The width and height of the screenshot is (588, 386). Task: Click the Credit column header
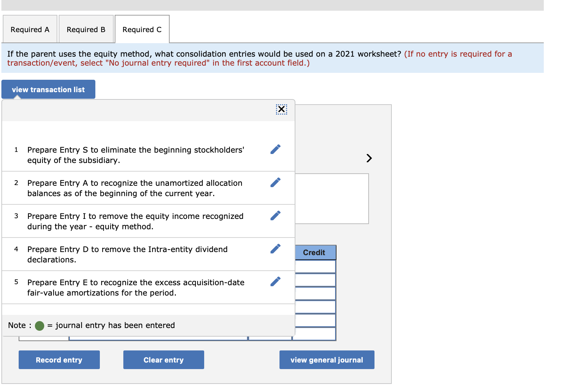pyautogui.click(x=315, y=252)
